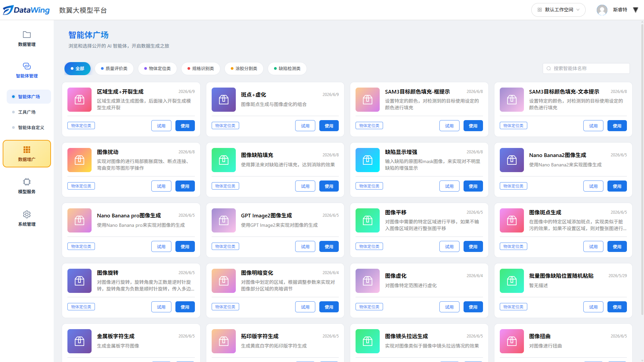Viewport: 644px width, 362px height.
Task: Click 试用 on 图像旋转 card
Action: tap(161, 307)
